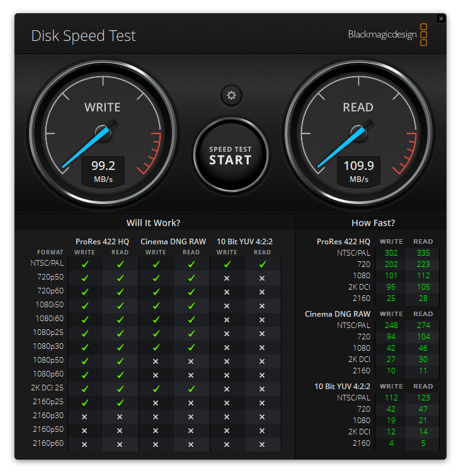Click Cinema DNG RAW 2160 read value 11
Image resolution: width=461 pixels, height=476 pixels.
(x=423, y=371)
